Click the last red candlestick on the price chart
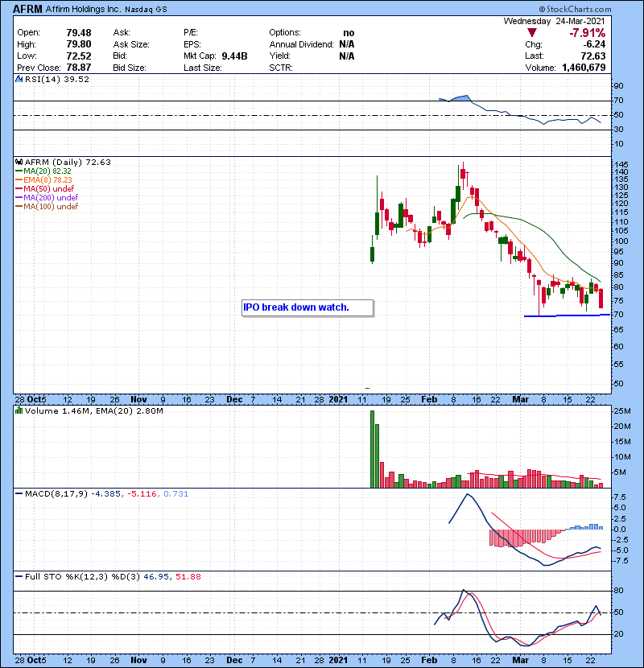 [601, 298]
